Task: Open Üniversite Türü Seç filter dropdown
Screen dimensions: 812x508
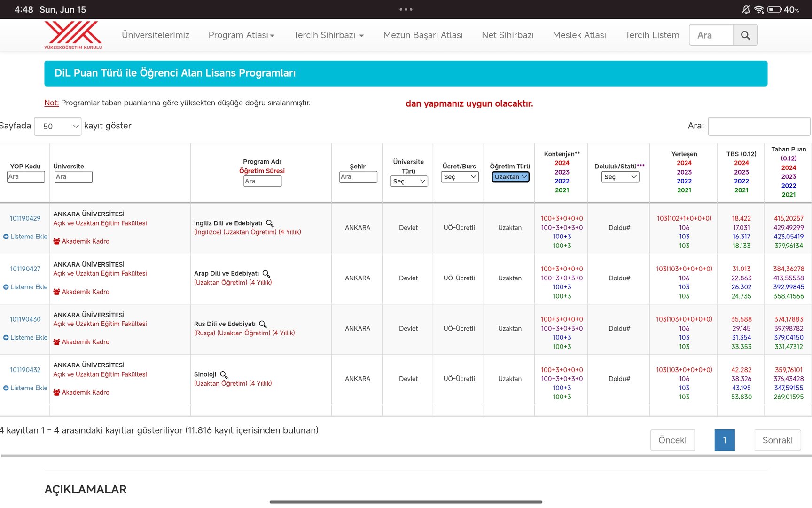Action: 409,181
